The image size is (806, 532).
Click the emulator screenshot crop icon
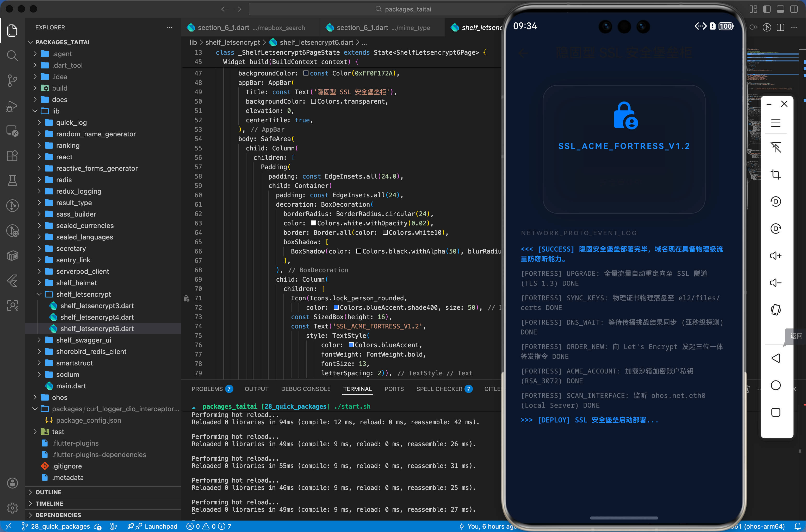[x=776, y=174]
